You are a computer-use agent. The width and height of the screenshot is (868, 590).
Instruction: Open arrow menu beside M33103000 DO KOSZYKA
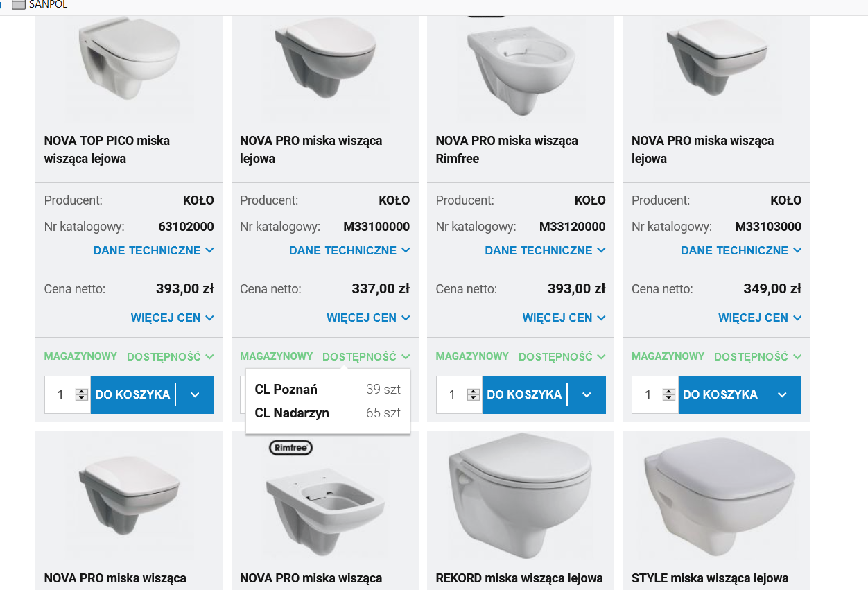[782, 394]
